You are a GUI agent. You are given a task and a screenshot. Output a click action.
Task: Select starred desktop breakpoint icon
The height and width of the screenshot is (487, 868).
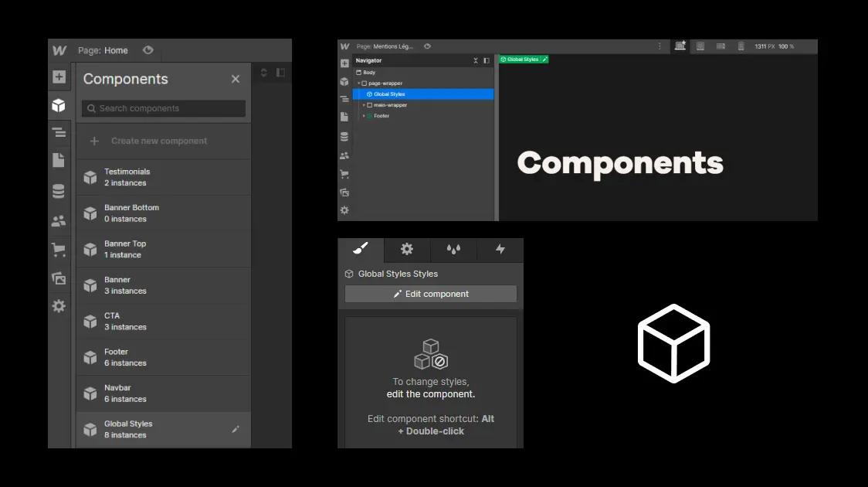coord(680,46)
